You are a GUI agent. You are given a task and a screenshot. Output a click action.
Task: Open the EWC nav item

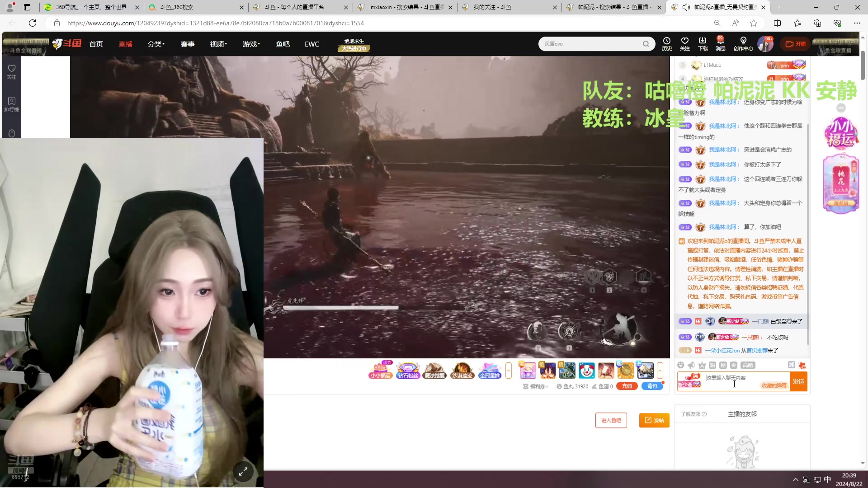click(x=312, y=44)
